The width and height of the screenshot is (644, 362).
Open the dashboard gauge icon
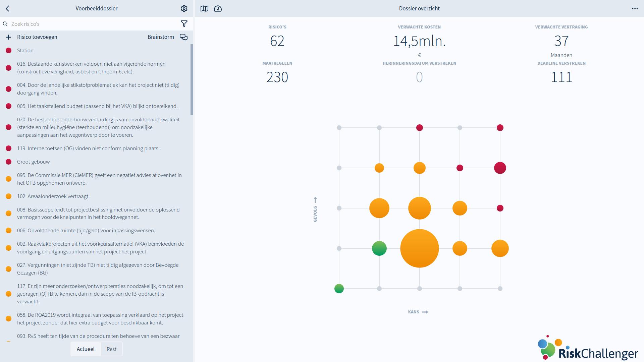(x=218, y=9)
